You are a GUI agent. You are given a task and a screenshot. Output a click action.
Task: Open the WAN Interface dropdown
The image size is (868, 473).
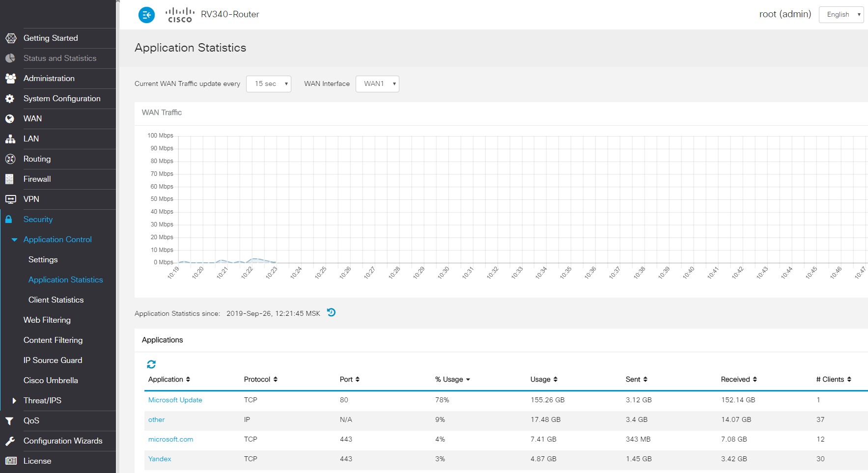pos(377,84)
